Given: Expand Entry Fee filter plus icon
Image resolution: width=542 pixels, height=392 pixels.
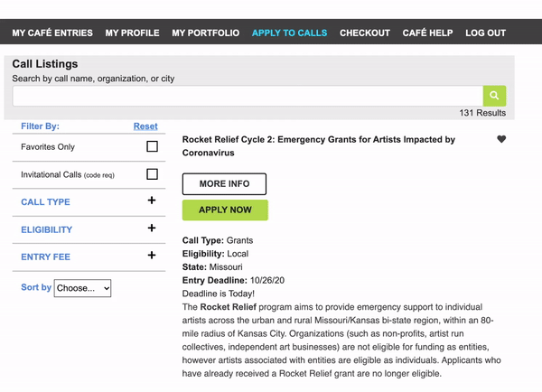Looking at the screenshot, I should tap(152, 256).
